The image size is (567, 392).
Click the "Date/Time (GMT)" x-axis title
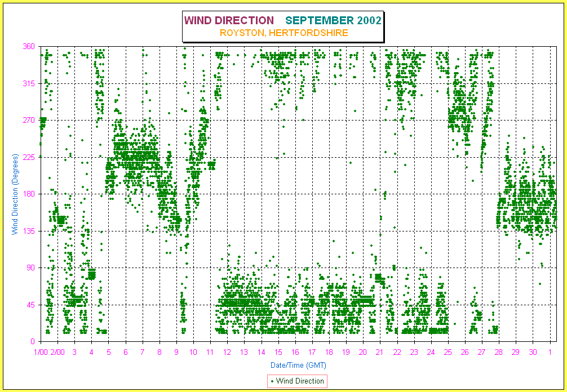[298, 365]
